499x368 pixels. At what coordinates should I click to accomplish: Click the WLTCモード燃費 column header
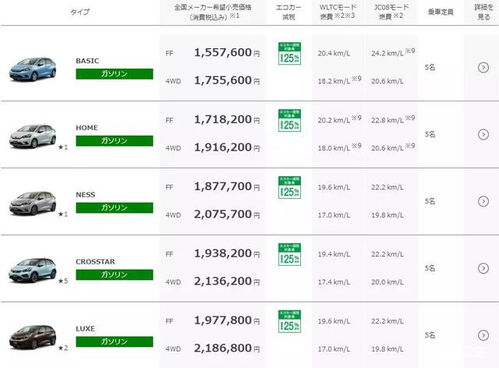(338, 12)
